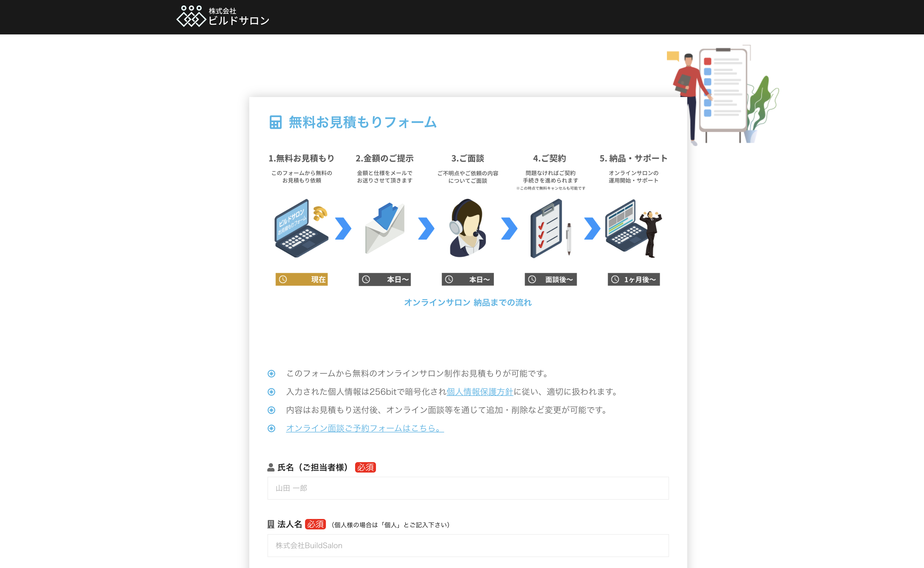Viewport: 924px width, 568px height.
Task: Click the clock icon on the 現在 badge
Action: point(283,280)
